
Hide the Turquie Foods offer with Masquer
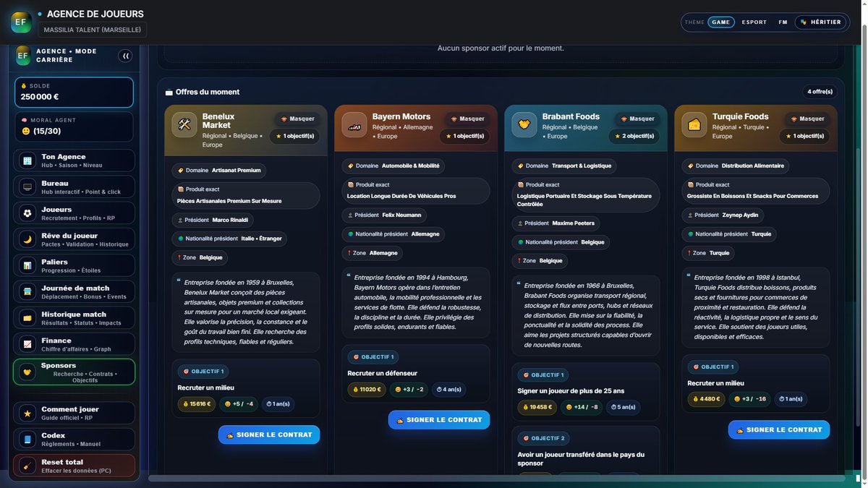(807, 119)
